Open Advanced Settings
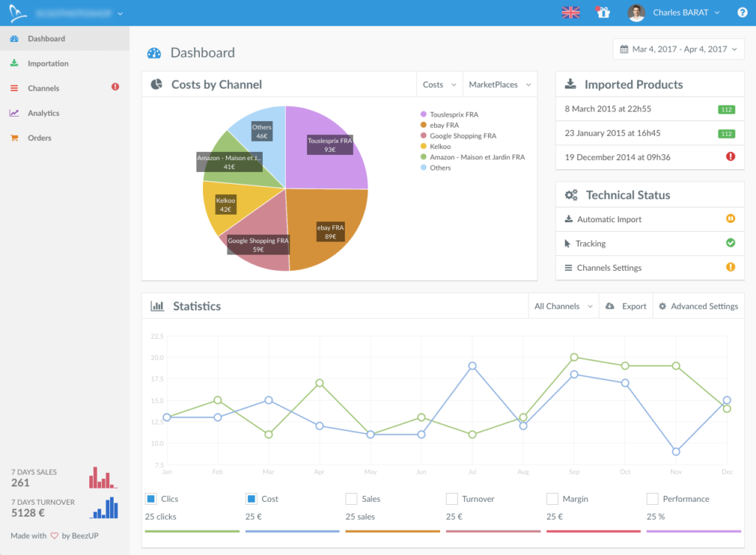The height and width of the screenshot is (555, 756). [698, 306]
